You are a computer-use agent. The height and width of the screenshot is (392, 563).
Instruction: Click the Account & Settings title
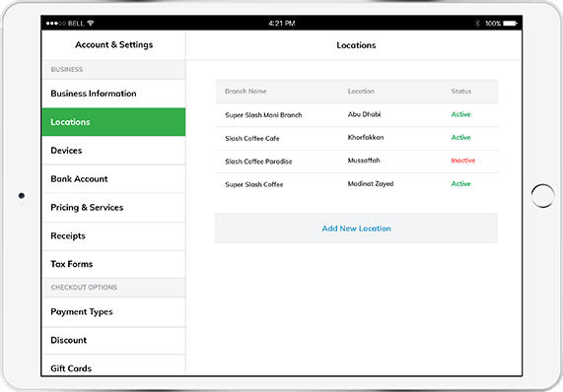click(x=113, y=45)
